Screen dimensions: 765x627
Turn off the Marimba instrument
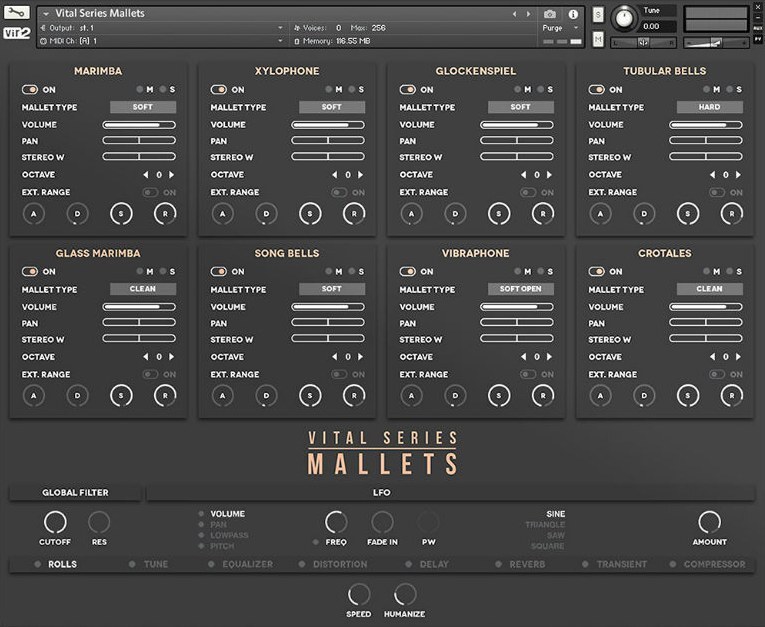(30, 89)
